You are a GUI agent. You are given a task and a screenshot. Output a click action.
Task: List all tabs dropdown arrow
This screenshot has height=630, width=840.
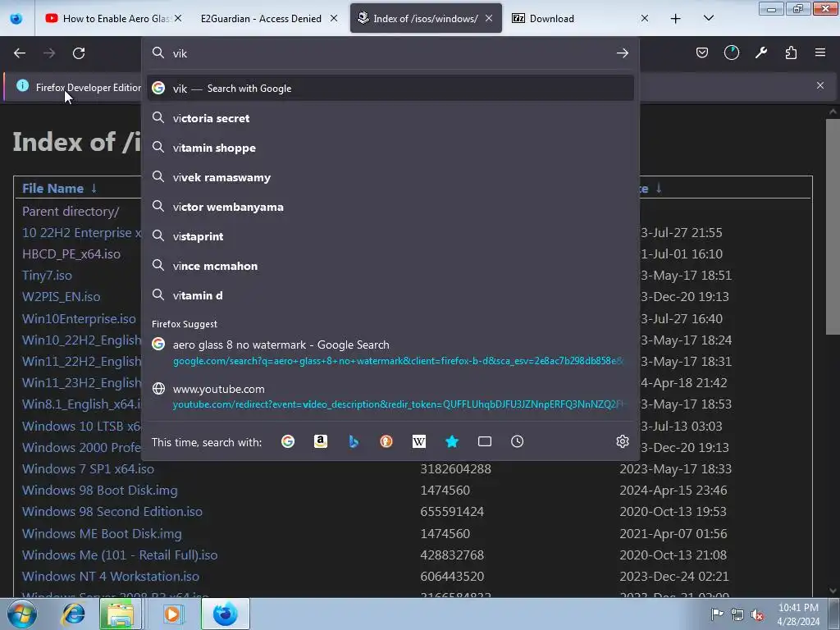click(x=708, y=18)
